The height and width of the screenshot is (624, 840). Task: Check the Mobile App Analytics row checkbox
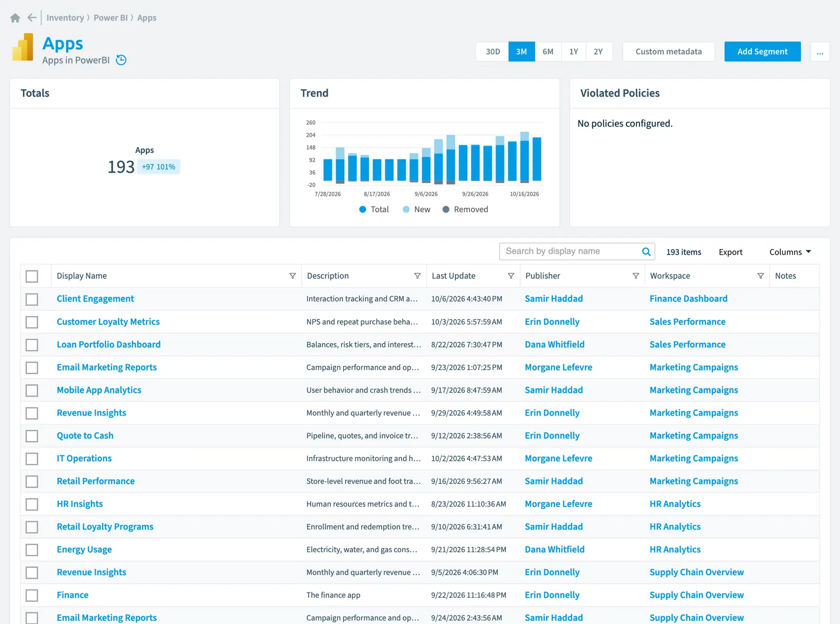pyautogui.click(x=32, y=390)
